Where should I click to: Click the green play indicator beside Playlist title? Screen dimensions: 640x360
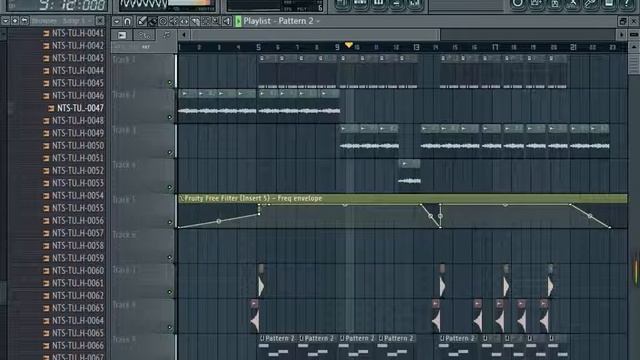(x=238, y=21)
